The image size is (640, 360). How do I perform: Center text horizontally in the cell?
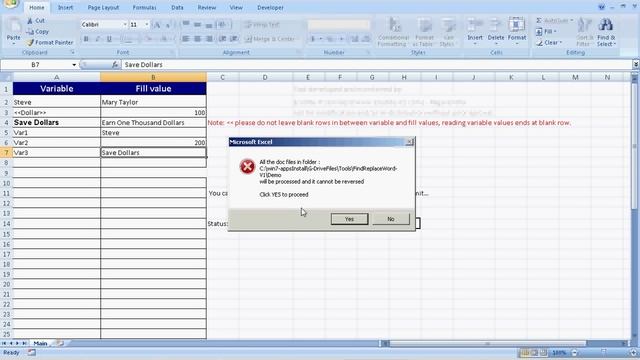click(198, 39)
